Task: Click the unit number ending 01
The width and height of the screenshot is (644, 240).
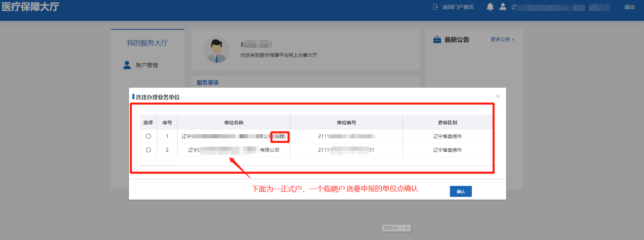Action: click(346, 150)
